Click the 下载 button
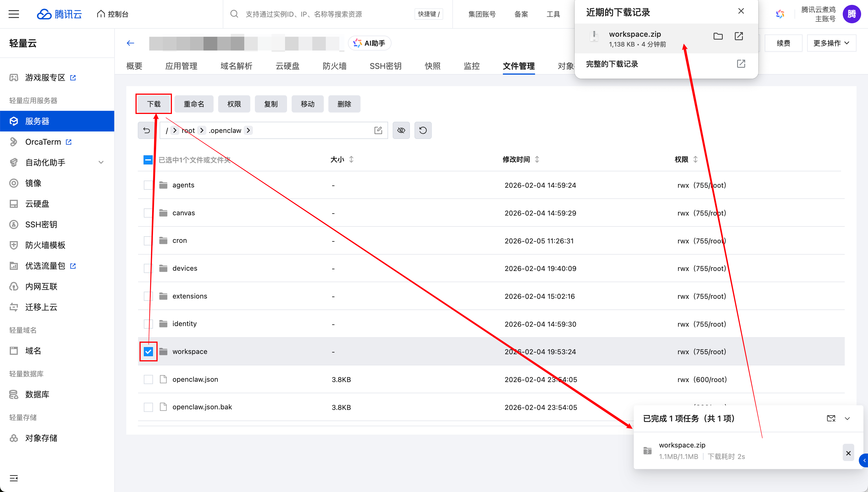 tap(153, 104)
